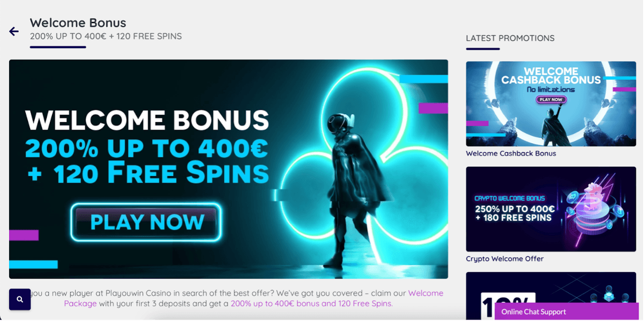Open the Welcome Cashback Bonus text link

[x=511, y=153]
